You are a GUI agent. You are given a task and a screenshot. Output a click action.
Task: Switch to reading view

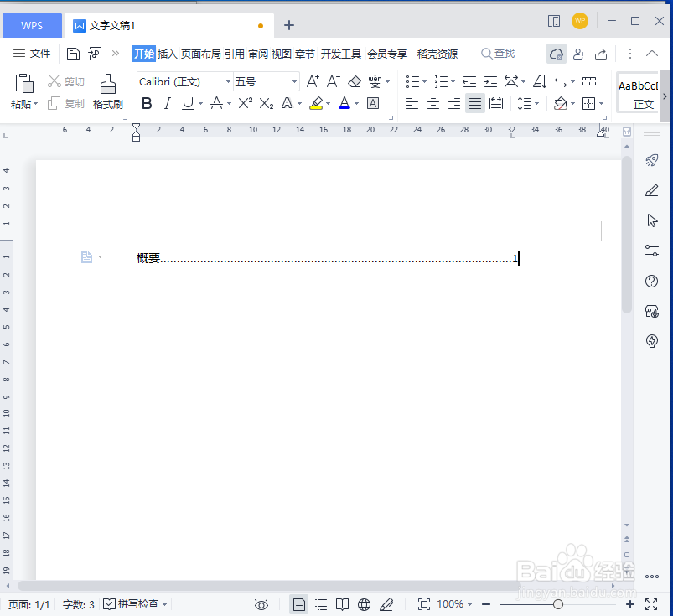coord(342,605)
